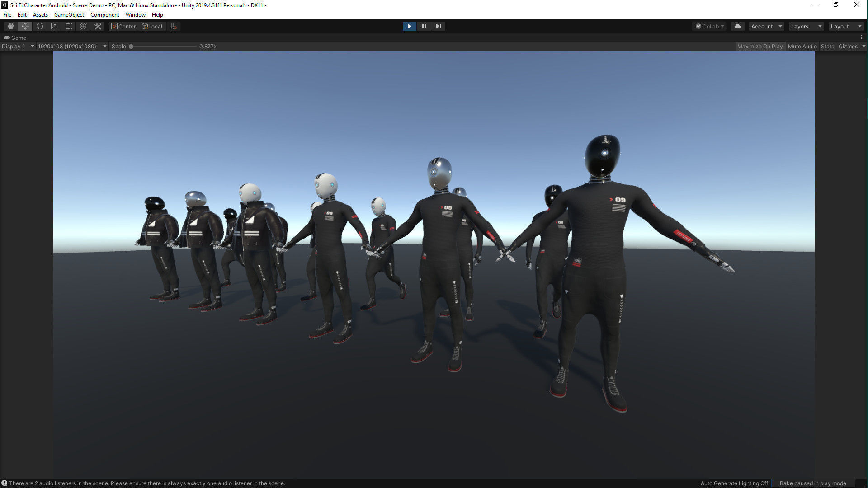Toggle Maximize On Play
Viewport: 868px width, 488px height.
tap(759, 46)
